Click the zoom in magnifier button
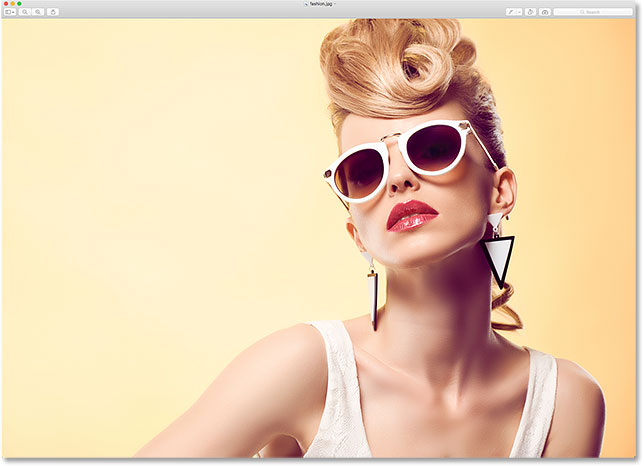Viewport: 644px width, 467px height. click(38, 12)
